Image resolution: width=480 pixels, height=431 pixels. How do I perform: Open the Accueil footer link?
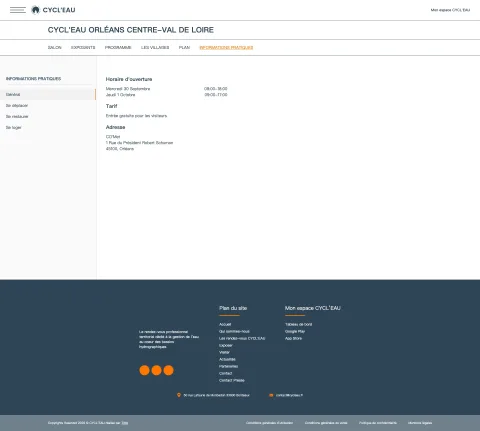225,324
